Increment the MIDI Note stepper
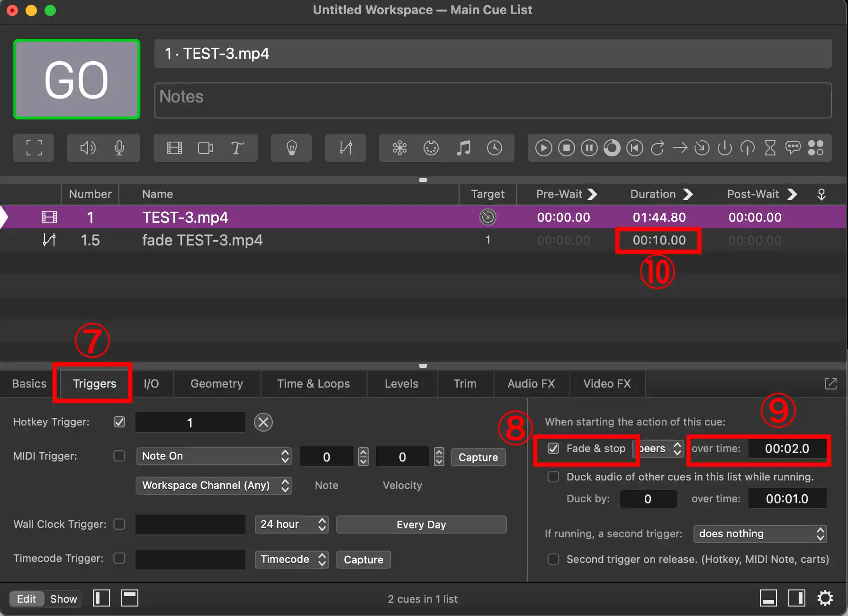848x616 pixels. point(363,452)
